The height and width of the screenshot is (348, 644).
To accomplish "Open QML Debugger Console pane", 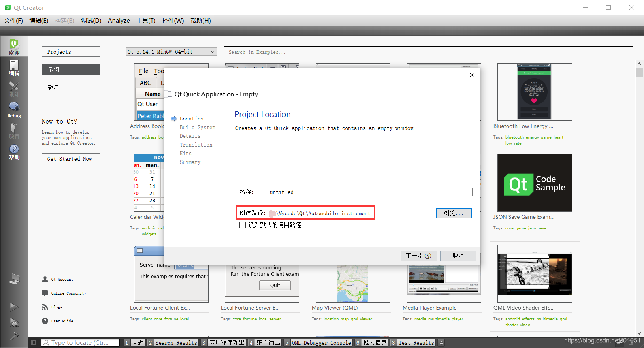I will (318, 343).
